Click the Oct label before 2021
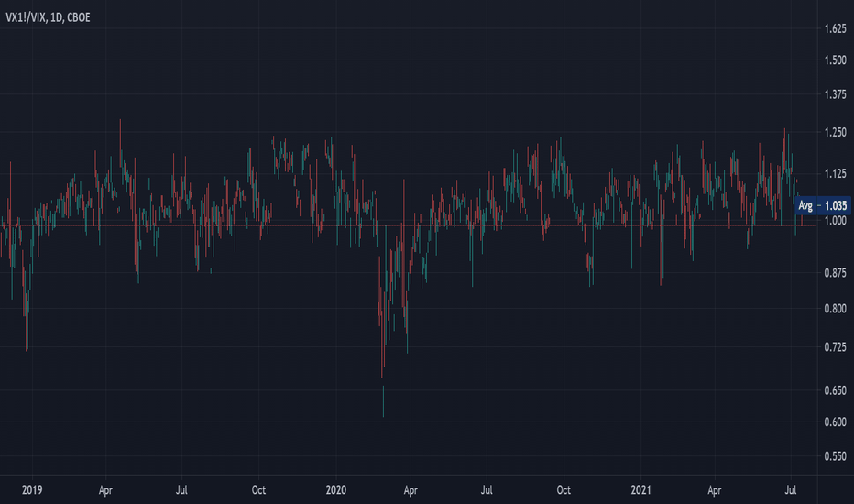This screenshot has width=854, height=504. click(x=564, y=490)
